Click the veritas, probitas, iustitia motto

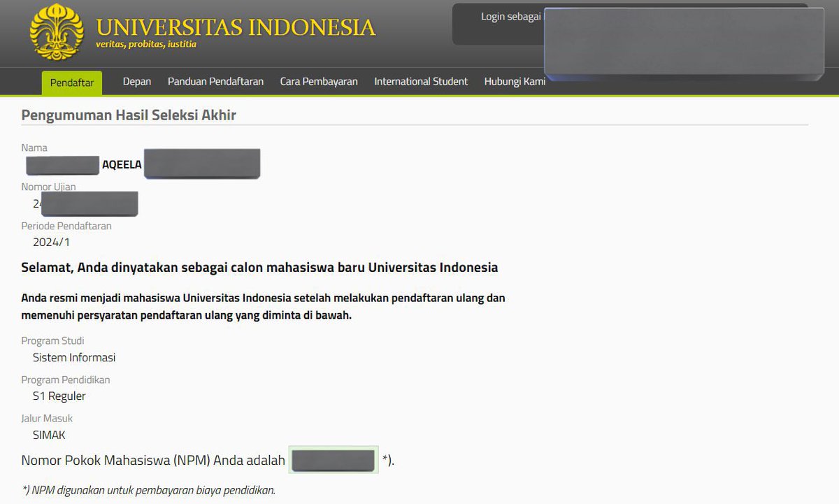(x=146, y=44)
